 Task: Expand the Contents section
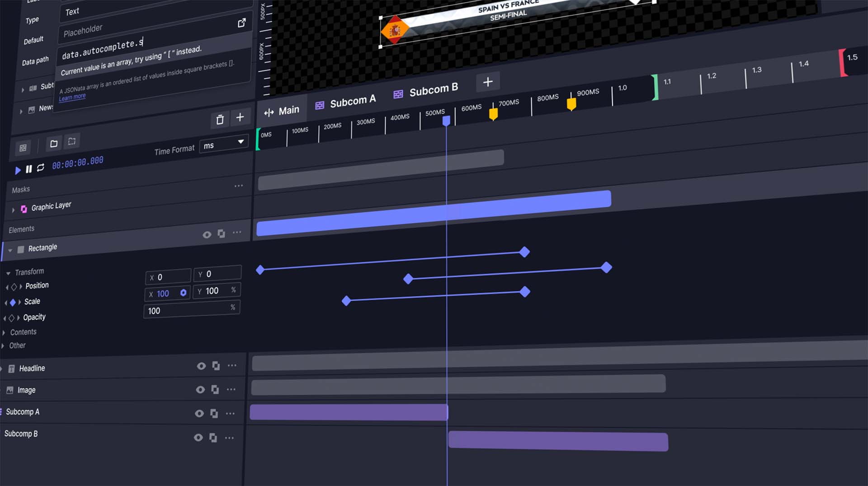(4, 333)
